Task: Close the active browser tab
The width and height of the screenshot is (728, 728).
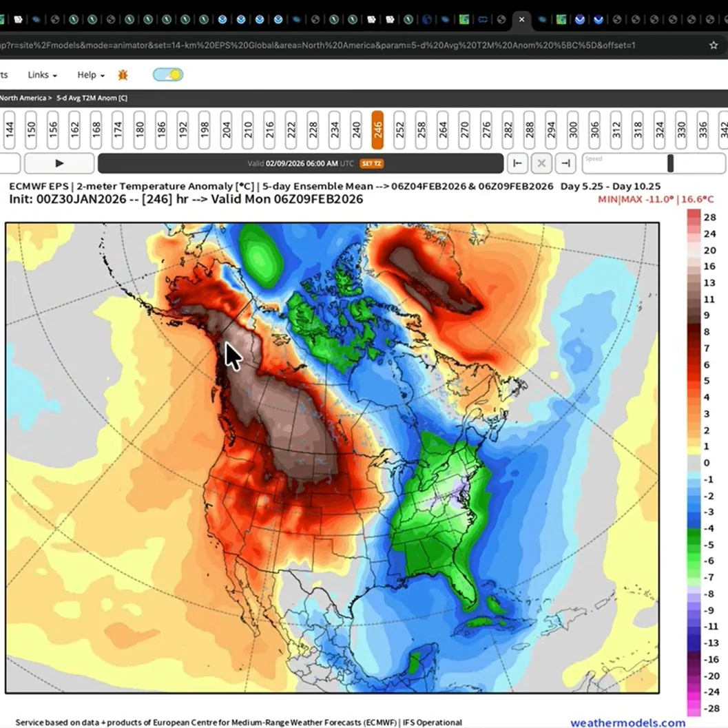Action: click(522, 19)
